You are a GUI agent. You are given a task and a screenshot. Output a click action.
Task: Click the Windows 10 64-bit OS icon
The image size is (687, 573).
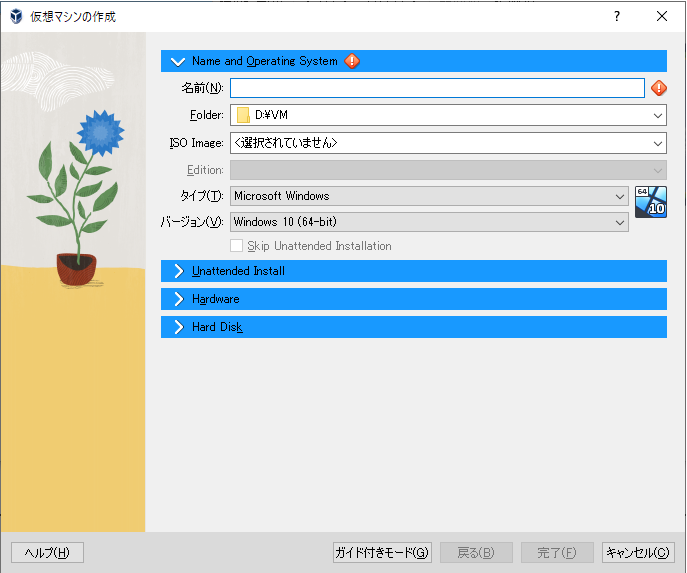coord(650,202)
